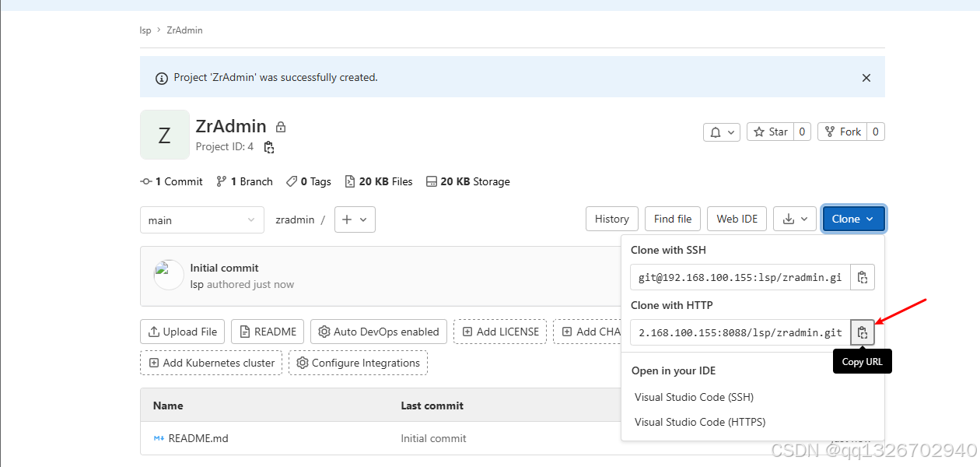The height and width of the screenshot is (467, 980).
Task: Select ZrAdmin in the breadcrumb
Action: [x=184, y=30]
